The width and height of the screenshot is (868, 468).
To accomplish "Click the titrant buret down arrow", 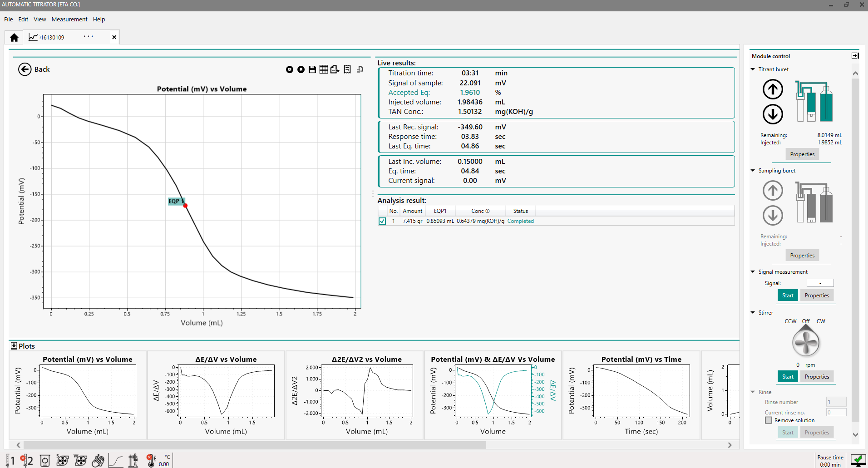I will (x=773, y=114).
